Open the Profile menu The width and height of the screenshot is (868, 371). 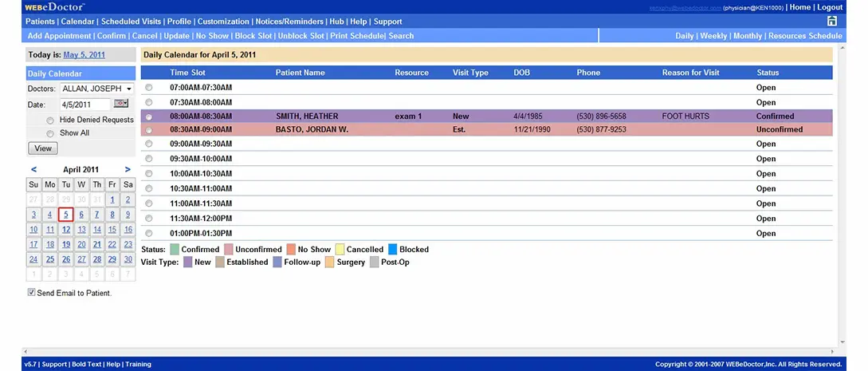[x=179, y=22]
